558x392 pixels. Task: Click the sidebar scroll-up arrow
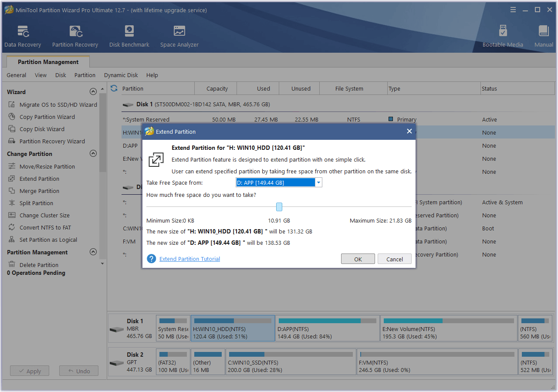pos(103,88)
